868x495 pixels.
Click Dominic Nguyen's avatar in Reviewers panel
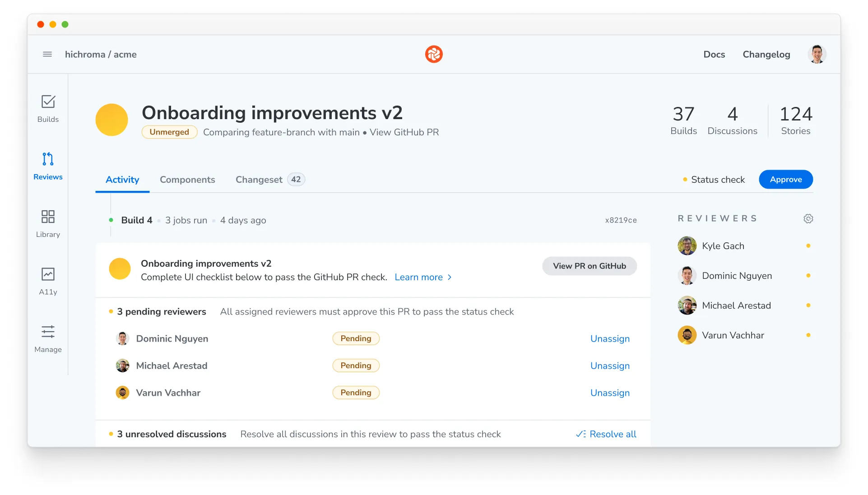(x=687, y=276)
